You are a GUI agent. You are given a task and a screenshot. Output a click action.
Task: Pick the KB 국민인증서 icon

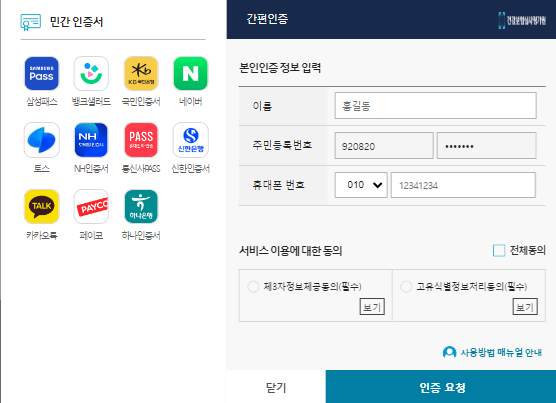pos(141,73)
